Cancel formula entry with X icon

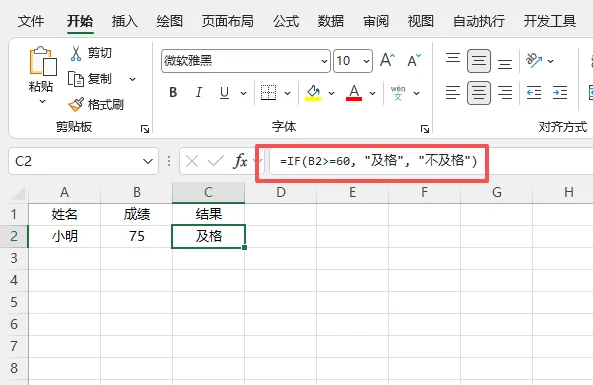coord(192,161)
